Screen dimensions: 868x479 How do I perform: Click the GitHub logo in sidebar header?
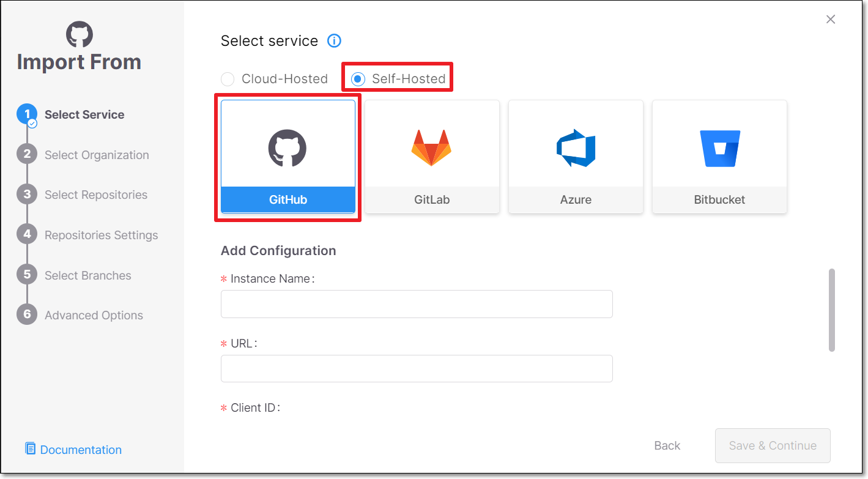80,34
